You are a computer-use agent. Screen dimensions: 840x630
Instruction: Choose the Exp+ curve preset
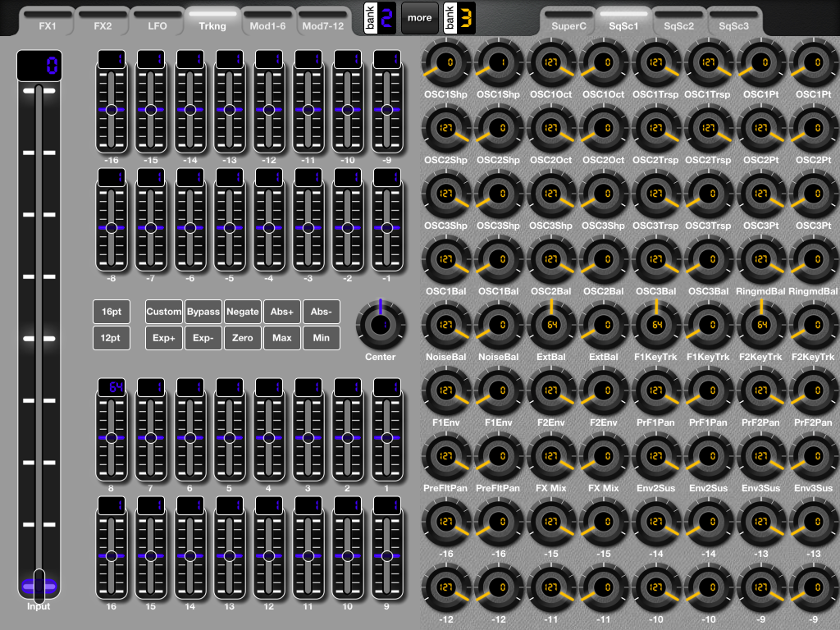(164, 338)
